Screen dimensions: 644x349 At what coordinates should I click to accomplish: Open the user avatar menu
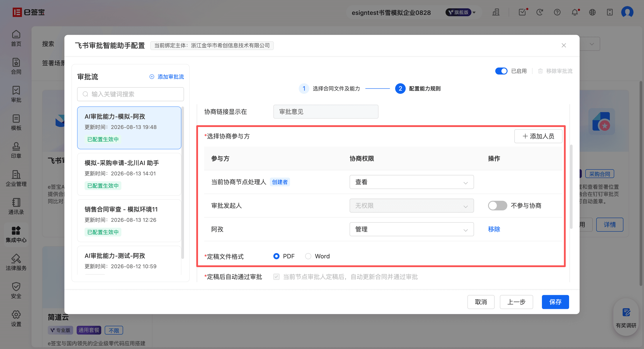point(627,12)
